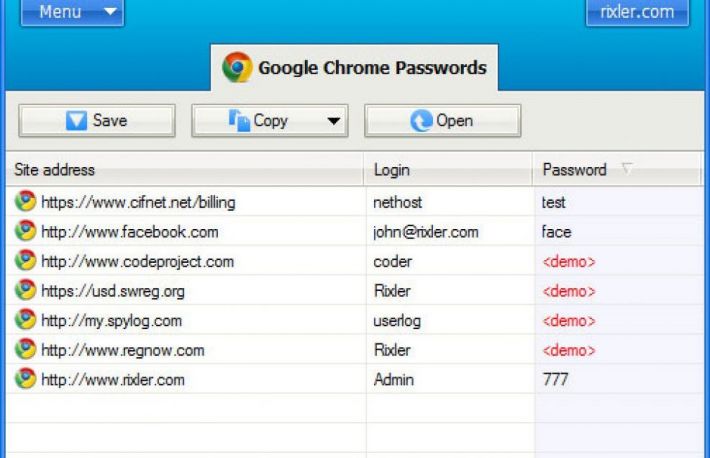
Task: Expand the Copy button's dropdown arrow
Action: click(x=334, y=121)
